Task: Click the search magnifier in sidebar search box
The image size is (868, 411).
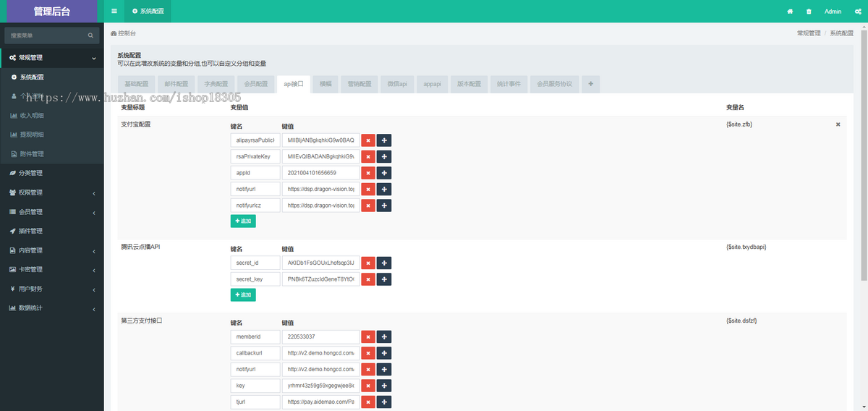Action: coord(90,35)
